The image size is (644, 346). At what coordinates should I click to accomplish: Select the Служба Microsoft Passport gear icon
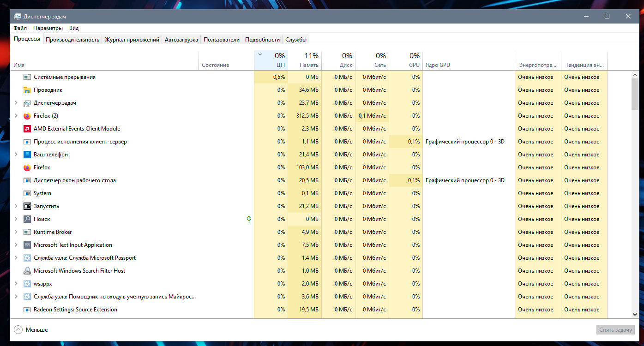[27, 258]
